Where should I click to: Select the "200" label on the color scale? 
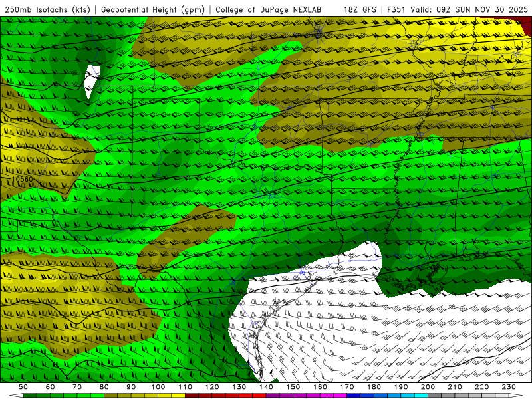click(428, 387)
